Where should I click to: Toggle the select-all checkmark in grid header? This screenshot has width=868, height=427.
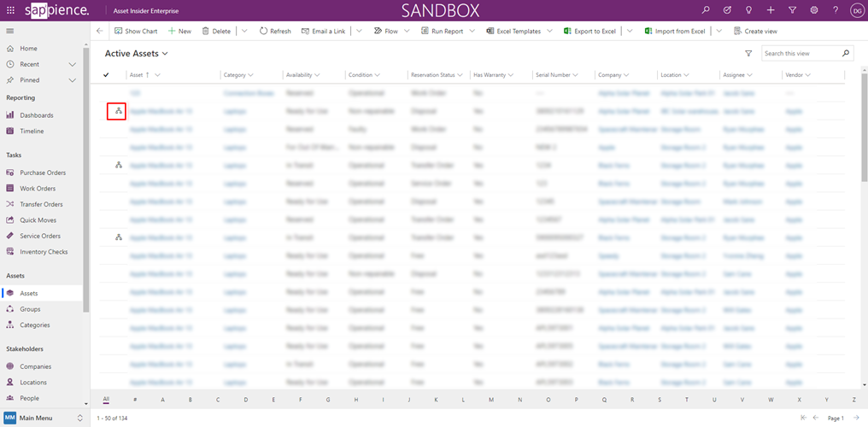coord(106,75)
